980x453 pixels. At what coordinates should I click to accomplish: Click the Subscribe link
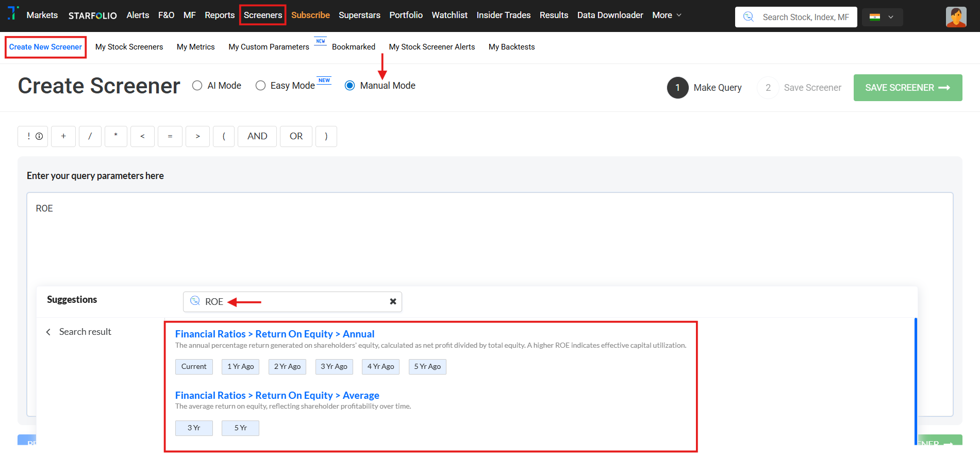point(310,15)
